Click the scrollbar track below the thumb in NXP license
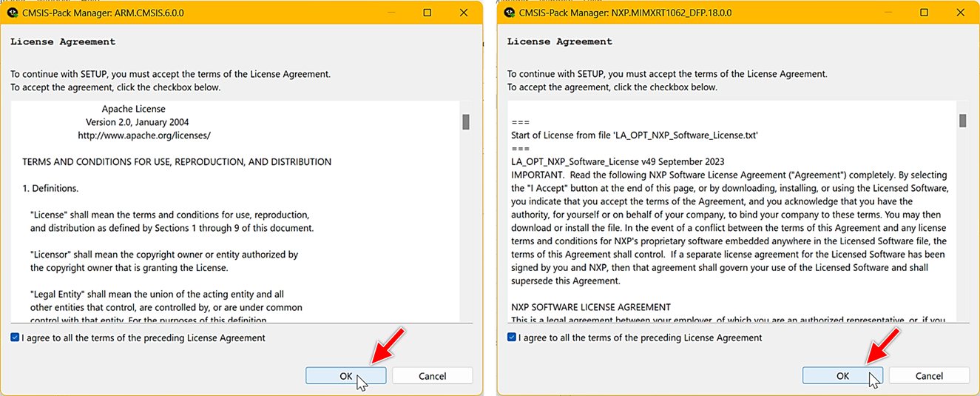This screenshot has width=980, height=396. click(963, 237)
